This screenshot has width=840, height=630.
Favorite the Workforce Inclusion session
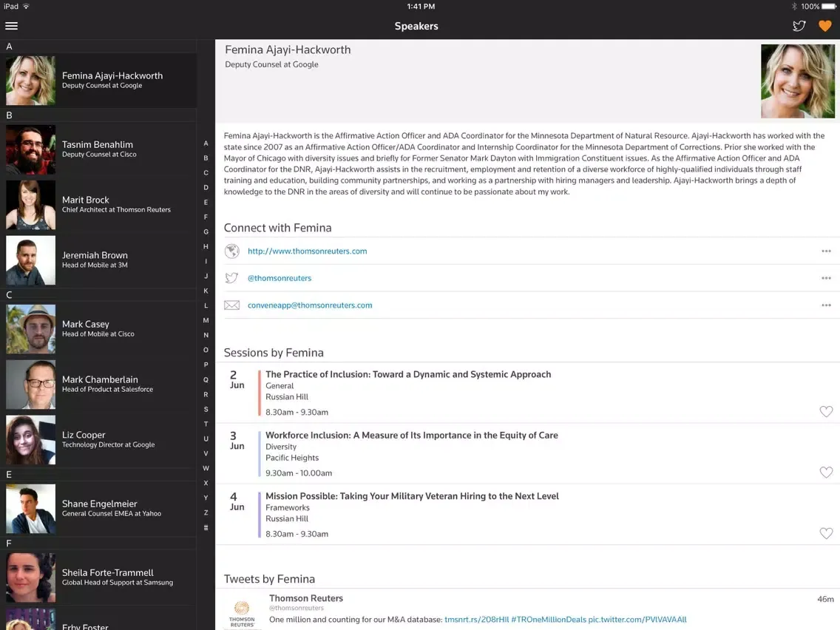click(826, 472)
